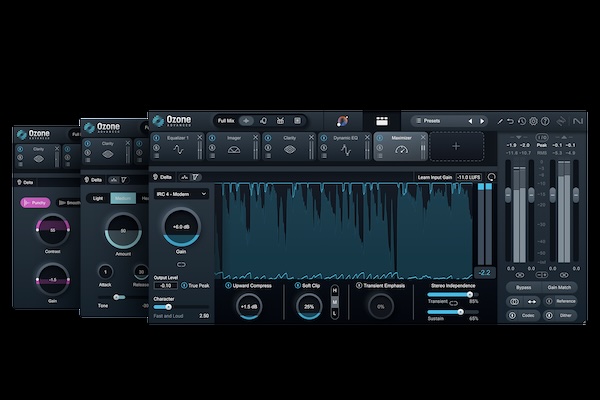The image size is (600, 400).
Task: Toggle the Delta listen button in Maximizer
Action: [x=162, y=177]
